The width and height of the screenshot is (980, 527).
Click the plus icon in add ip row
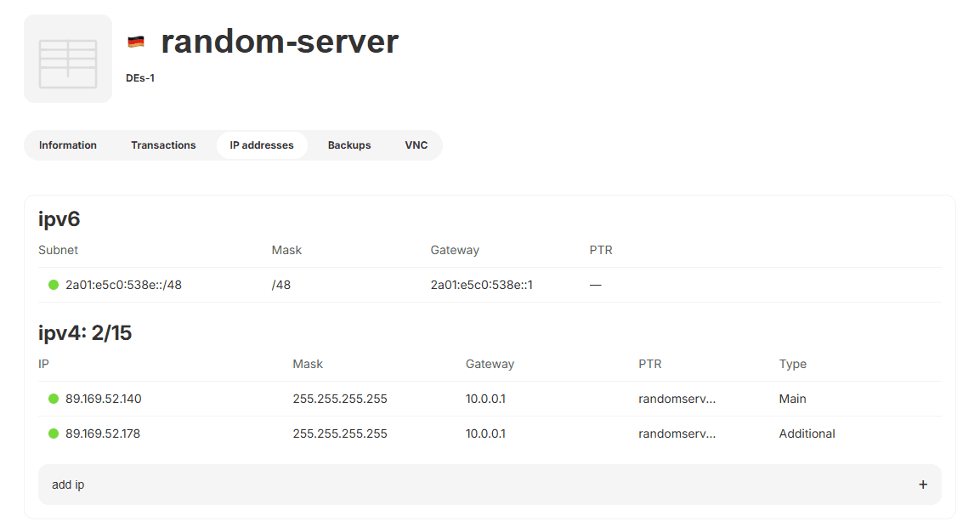point(923,484)
